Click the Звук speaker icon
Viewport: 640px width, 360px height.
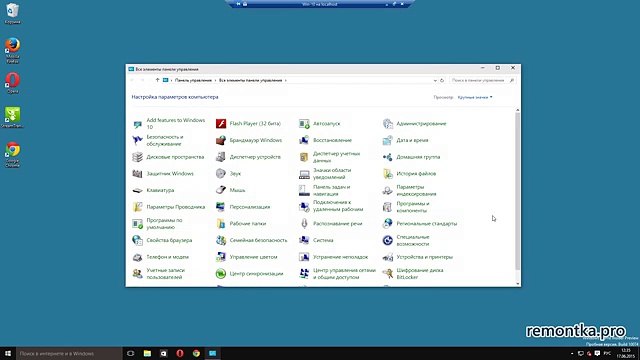pyautogui.click(x=221, y=173)
